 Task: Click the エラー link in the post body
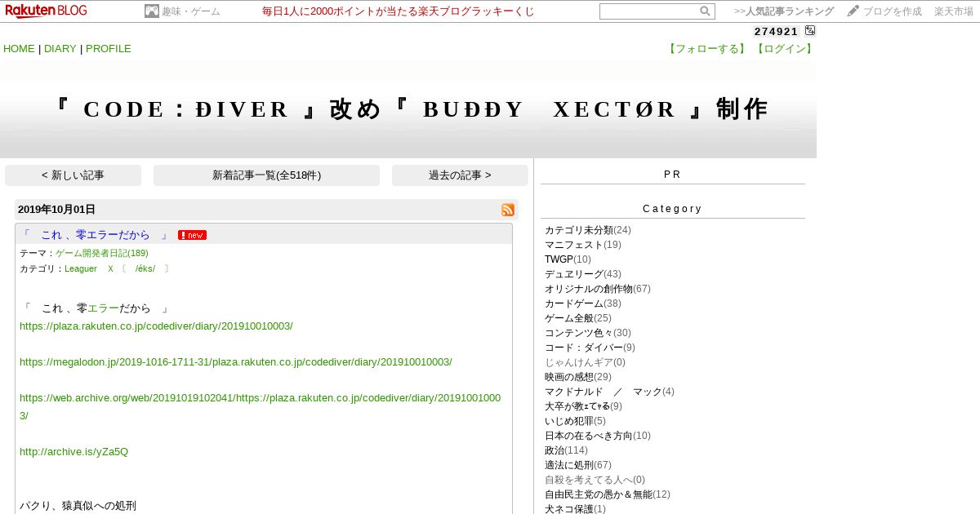[103, 308]
